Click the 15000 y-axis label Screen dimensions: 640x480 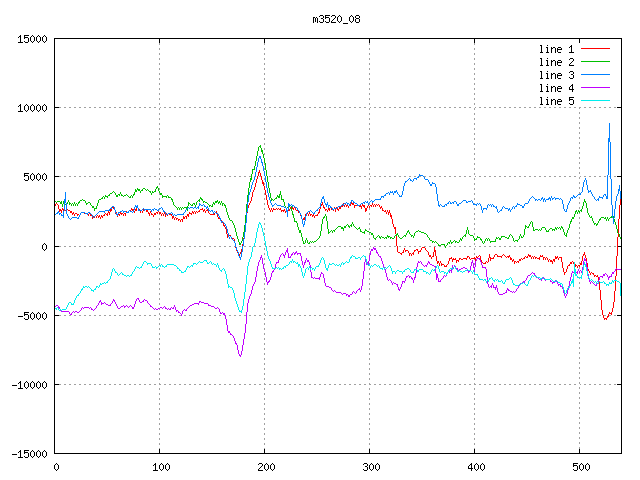[30, 39]
